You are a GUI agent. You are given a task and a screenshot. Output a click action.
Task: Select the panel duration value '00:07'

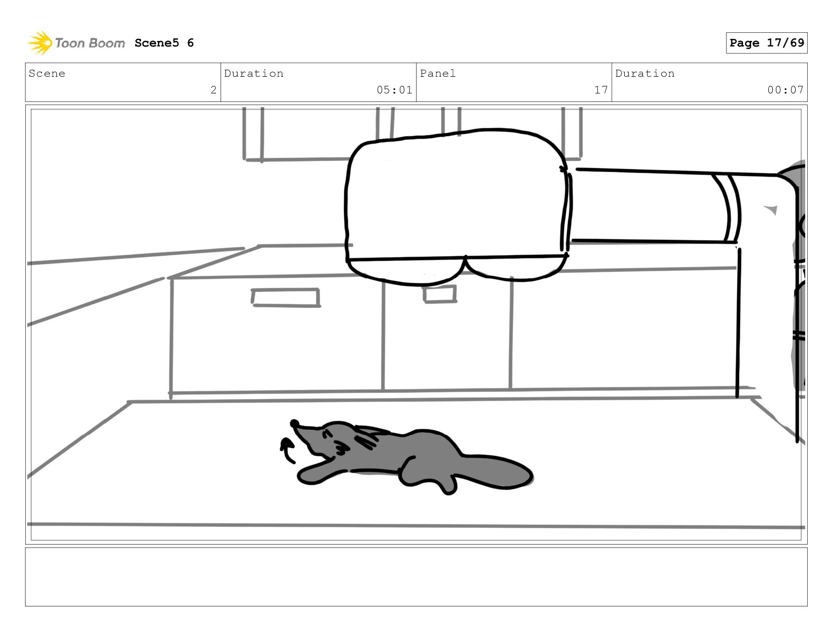tap(785, 90)
